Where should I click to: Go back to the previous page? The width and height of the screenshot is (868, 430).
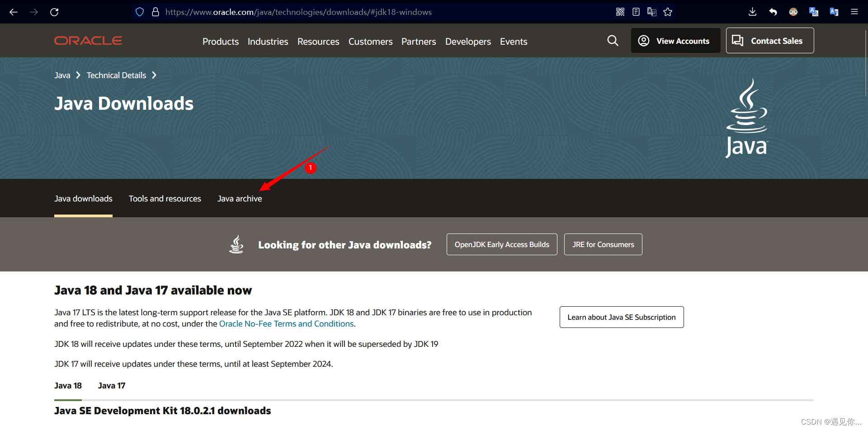(x=14, y=12)
